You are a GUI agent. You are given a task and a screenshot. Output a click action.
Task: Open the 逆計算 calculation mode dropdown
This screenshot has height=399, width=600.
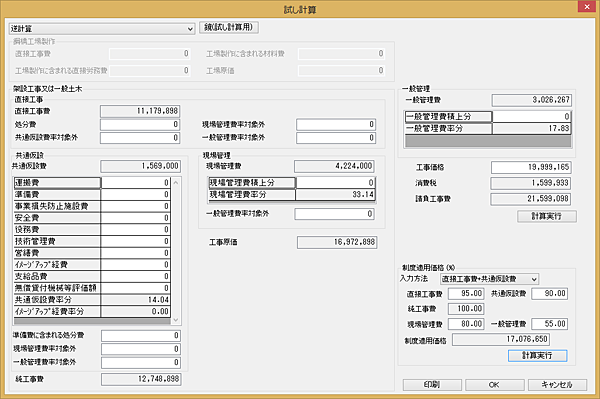tap(102, 29)
